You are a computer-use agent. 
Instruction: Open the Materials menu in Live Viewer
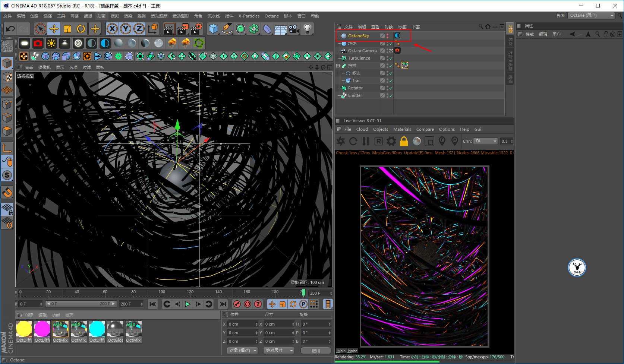(x=402, y=129)
